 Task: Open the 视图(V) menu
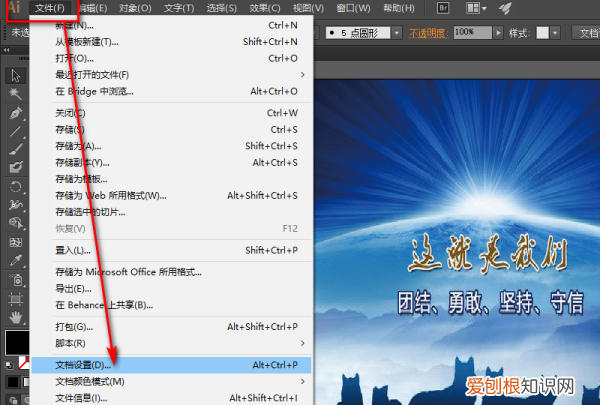[x=308, y=8]
